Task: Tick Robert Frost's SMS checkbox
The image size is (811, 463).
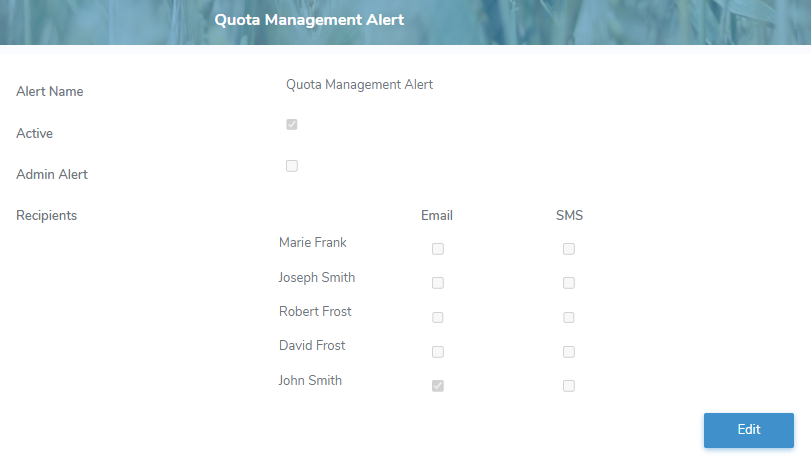Action: (569, 318)
